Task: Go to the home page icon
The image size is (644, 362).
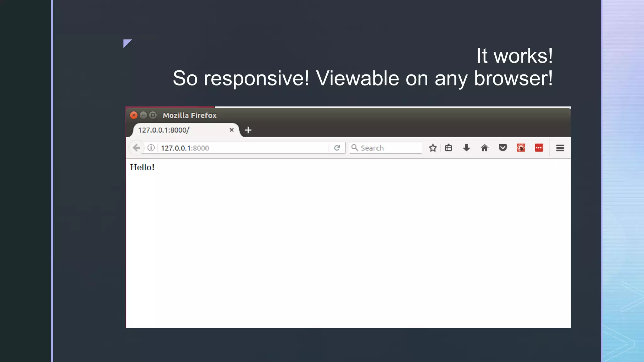Action: click(x=485, y=148)
